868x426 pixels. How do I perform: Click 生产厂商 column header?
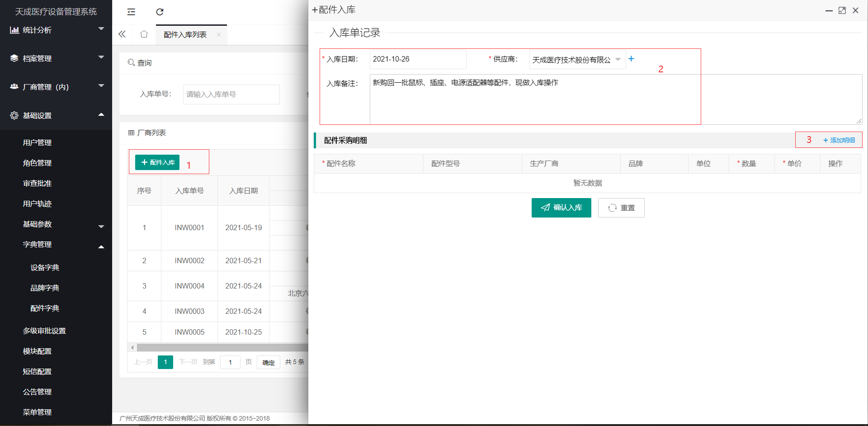click(x=571, y=163)
